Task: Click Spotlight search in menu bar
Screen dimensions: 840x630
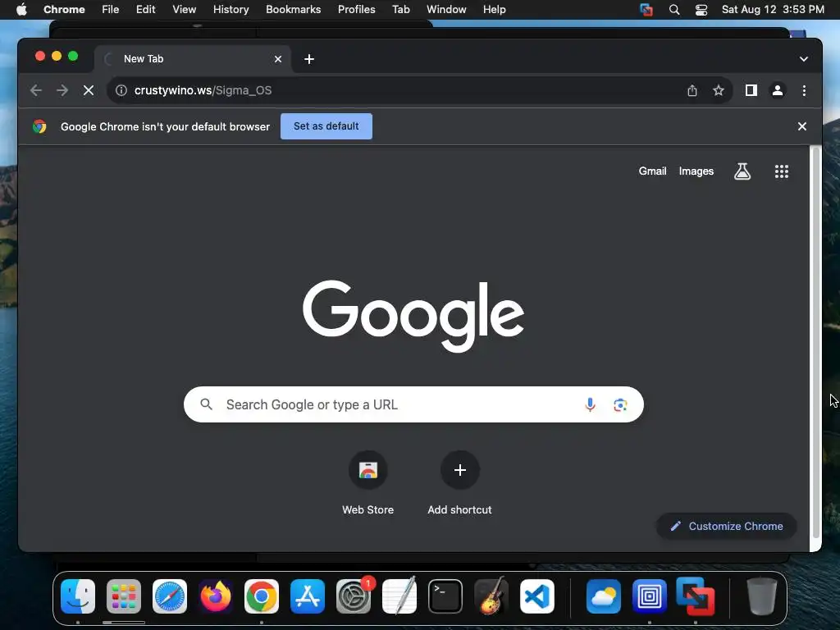Action: (x=674, y=10)
